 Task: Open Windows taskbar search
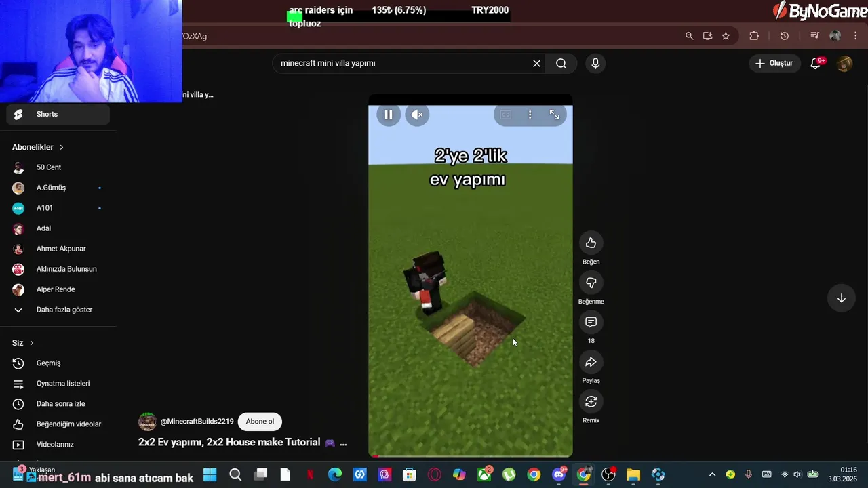(235, 474)
